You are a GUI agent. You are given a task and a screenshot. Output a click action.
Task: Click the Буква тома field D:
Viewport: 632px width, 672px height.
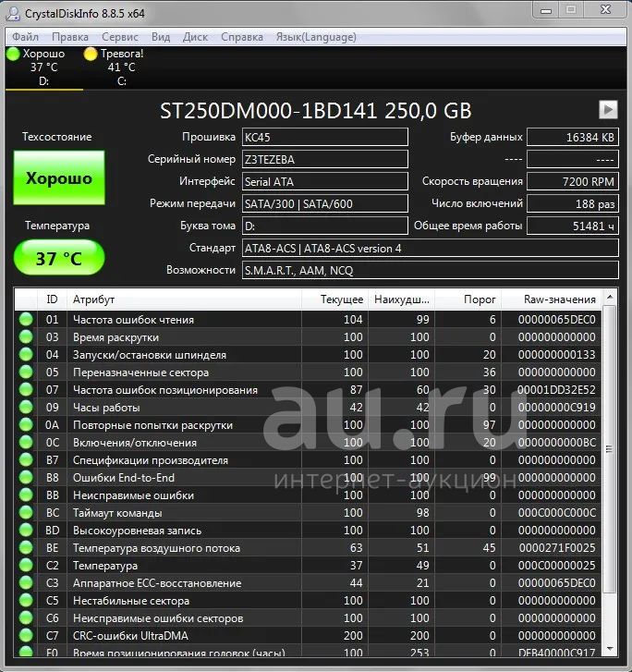(325, 226)
